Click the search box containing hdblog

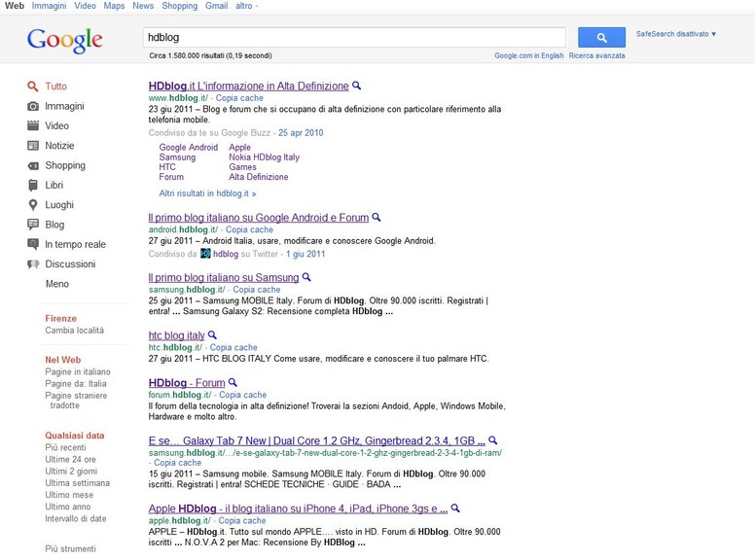pos(354,37)
